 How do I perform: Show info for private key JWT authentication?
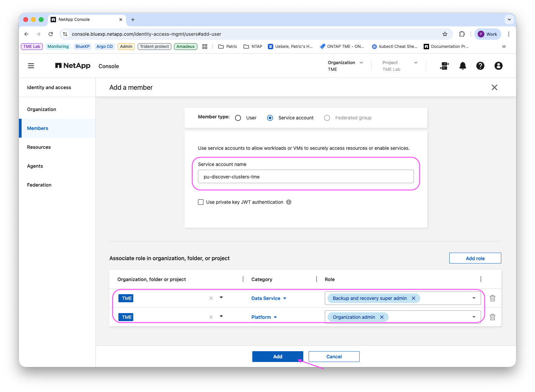tap(289, 202)
